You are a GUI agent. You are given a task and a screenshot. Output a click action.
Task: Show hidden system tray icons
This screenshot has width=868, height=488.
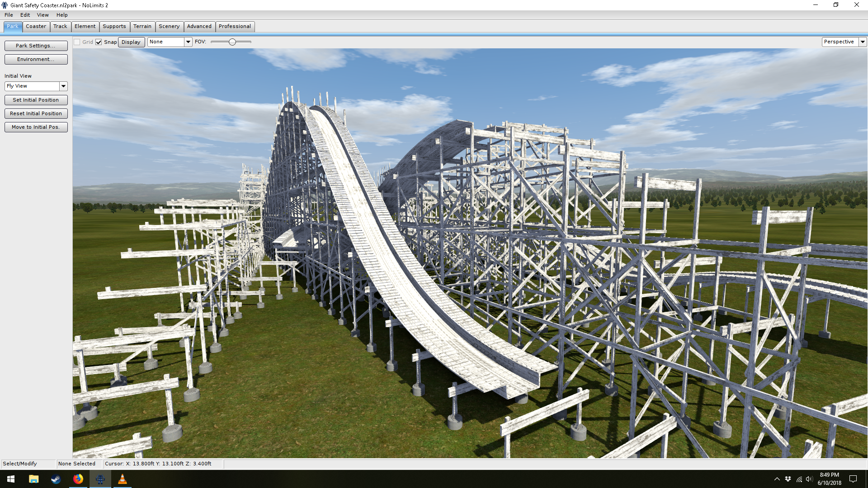pos(777,479)
